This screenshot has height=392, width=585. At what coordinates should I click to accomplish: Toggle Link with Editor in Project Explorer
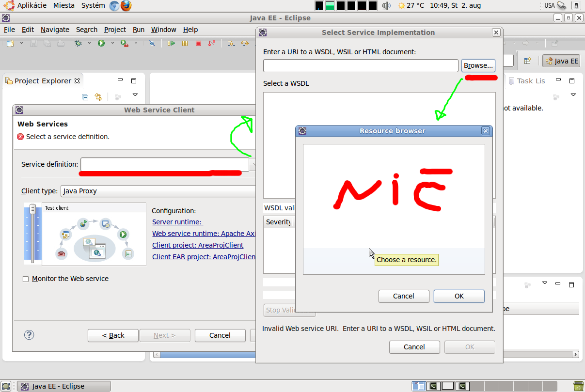[98, 97]
